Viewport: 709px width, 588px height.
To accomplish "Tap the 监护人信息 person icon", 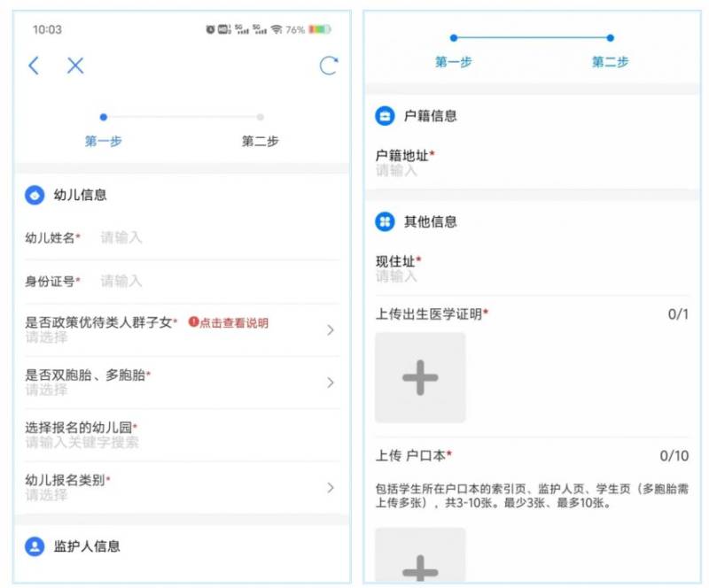I will click(35, 546).
